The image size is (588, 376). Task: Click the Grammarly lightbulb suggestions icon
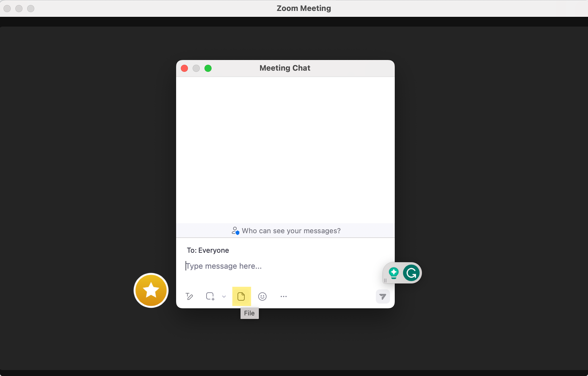click(x=394, y=273)
